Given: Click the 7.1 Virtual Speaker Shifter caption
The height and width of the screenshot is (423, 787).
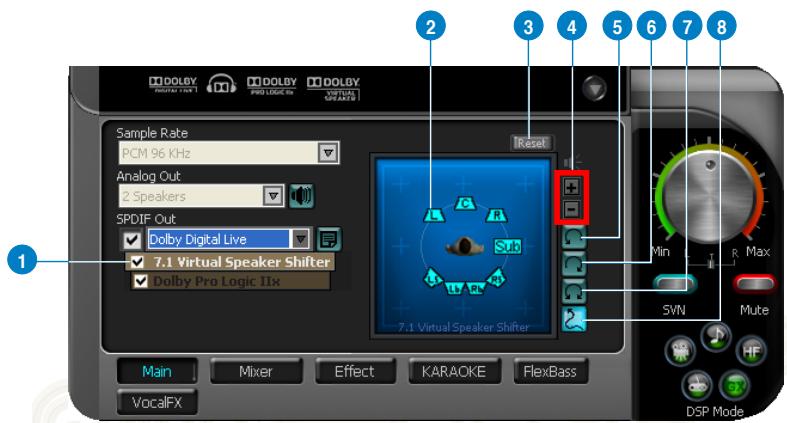Looking at the screenshot, I should pos(463,327).
